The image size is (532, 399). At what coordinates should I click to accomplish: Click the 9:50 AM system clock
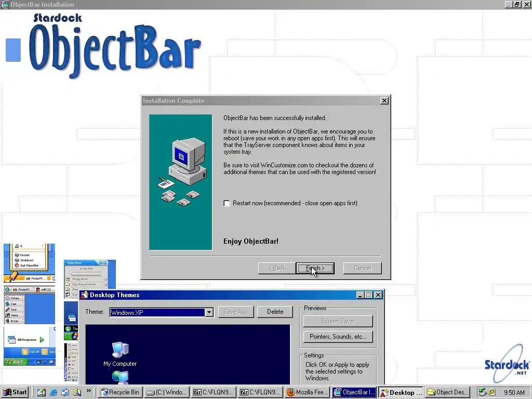coord(514,393)
